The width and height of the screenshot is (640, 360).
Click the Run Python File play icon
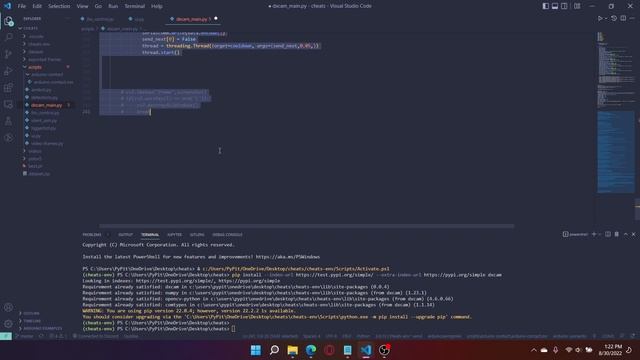tap(600, 18)
